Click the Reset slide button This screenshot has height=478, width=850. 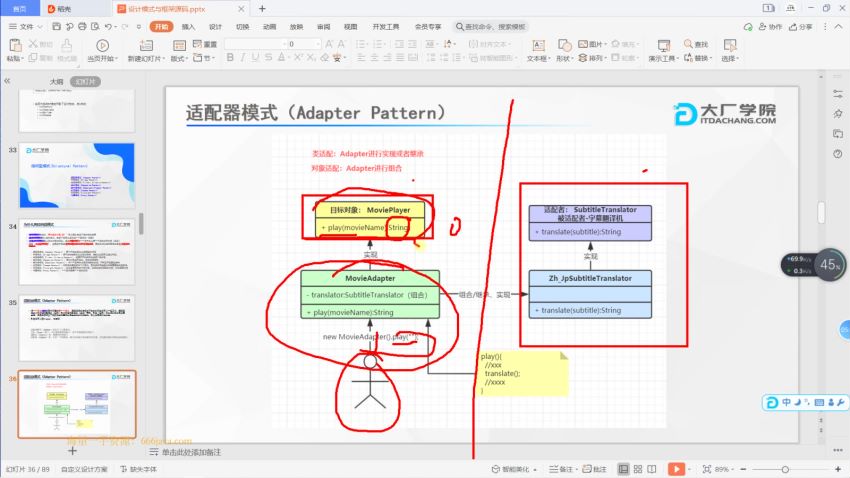204,44
